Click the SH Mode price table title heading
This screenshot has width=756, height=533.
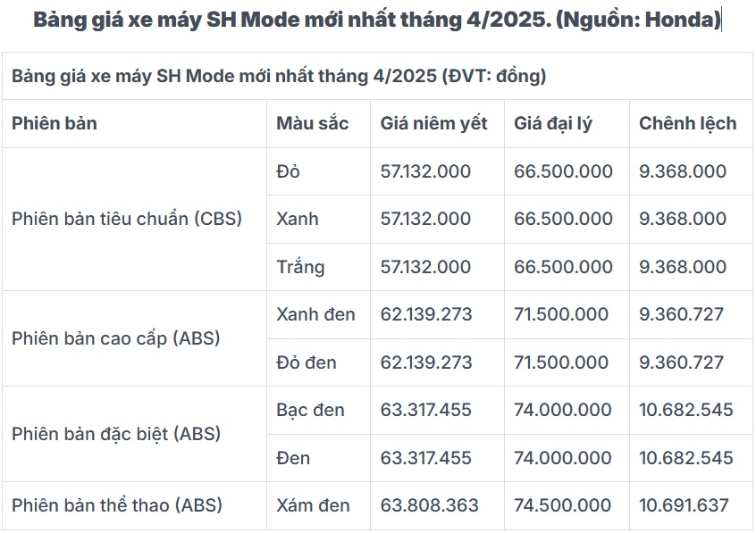click(x=376, y=21)
